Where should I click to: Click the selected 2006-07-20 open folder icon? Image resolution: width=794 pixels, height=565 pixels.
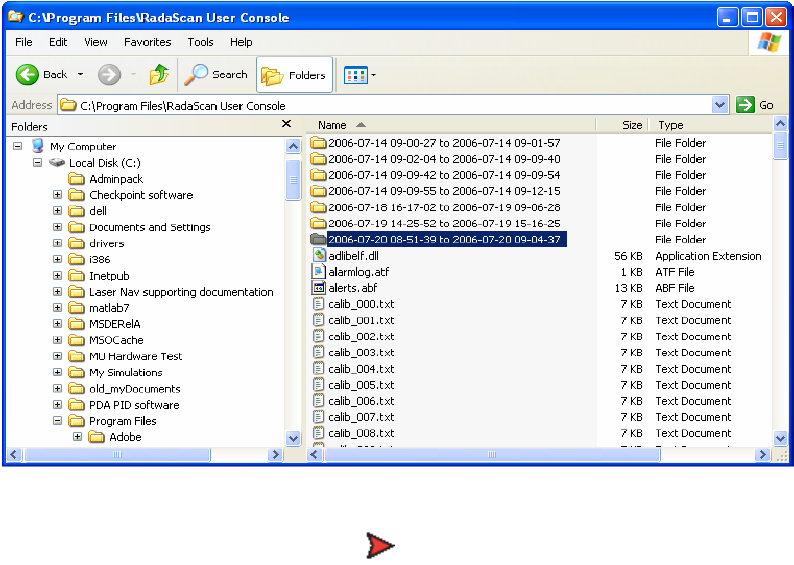[x=318, y=239]
